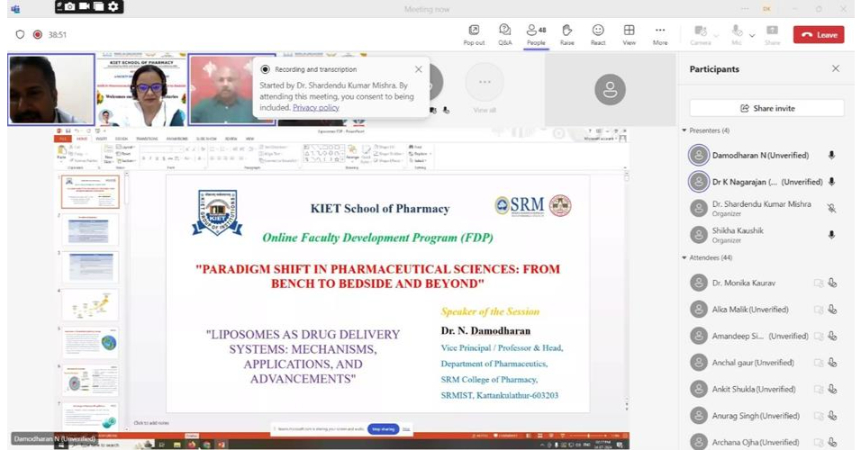
Task: Select slide 4 thumbnail in shared PowerPoint
Action: click(x=90, y=305)
